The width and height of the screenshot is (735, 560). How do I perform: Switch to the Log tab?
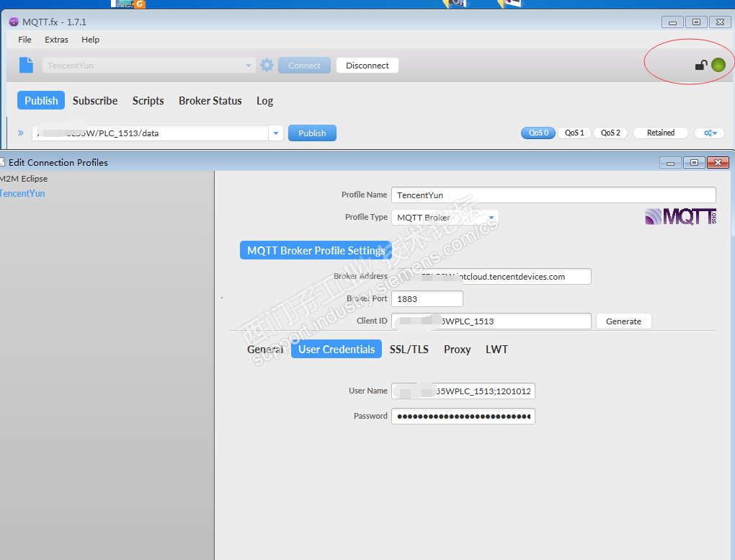pos(265,100)
